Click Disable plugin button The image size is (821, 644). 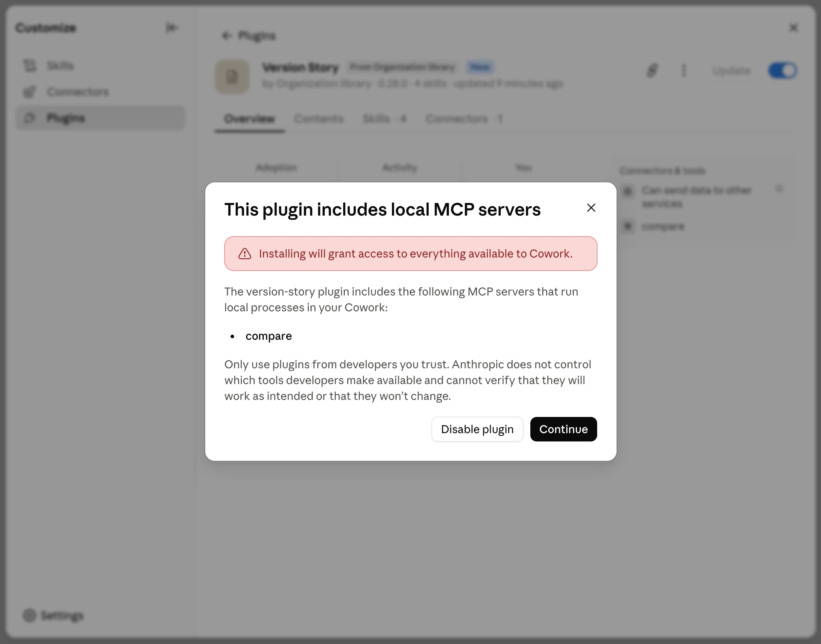477,429
